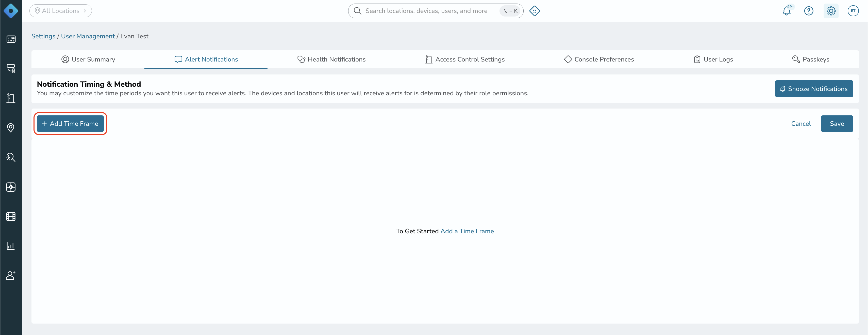Open the film clips icon in the sidebar
The width and height of the screenshot is (868, 335).
pos(11,217)
